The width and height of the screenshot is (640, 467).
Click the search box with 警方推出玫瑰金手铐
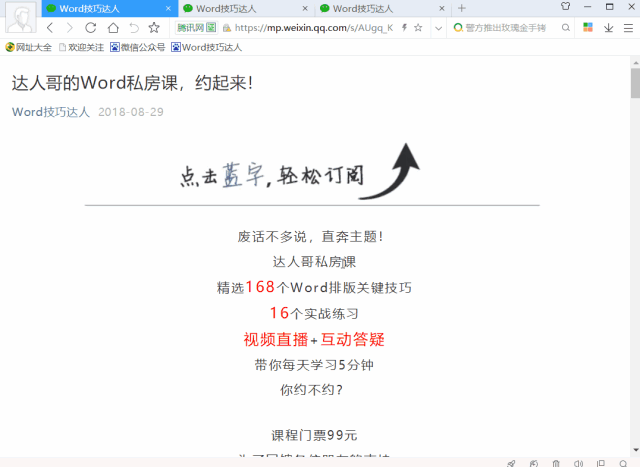505,28
